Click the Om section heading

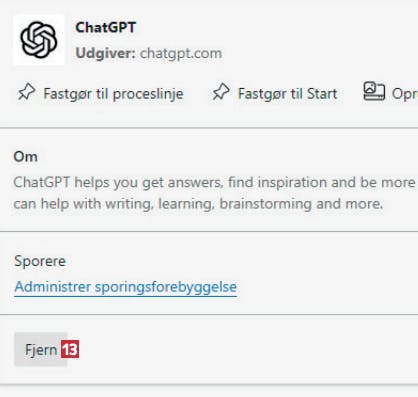[25, 156]
